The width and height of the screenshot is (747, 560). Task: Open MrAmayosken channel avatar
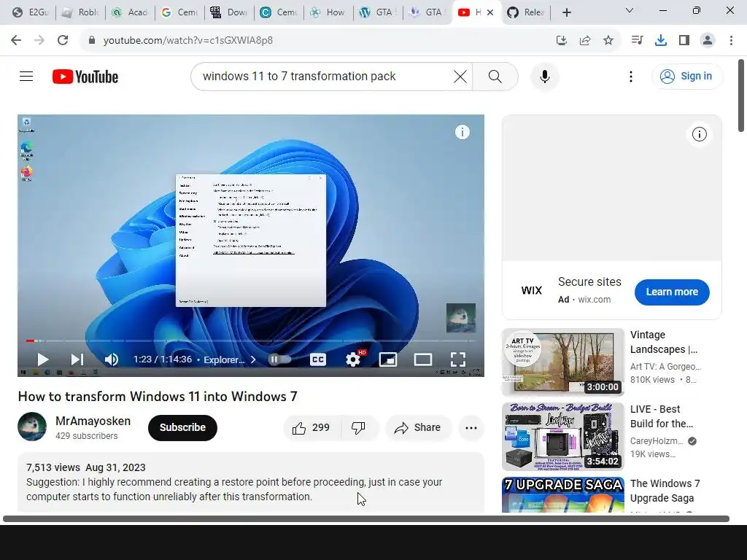click(32, 427)
